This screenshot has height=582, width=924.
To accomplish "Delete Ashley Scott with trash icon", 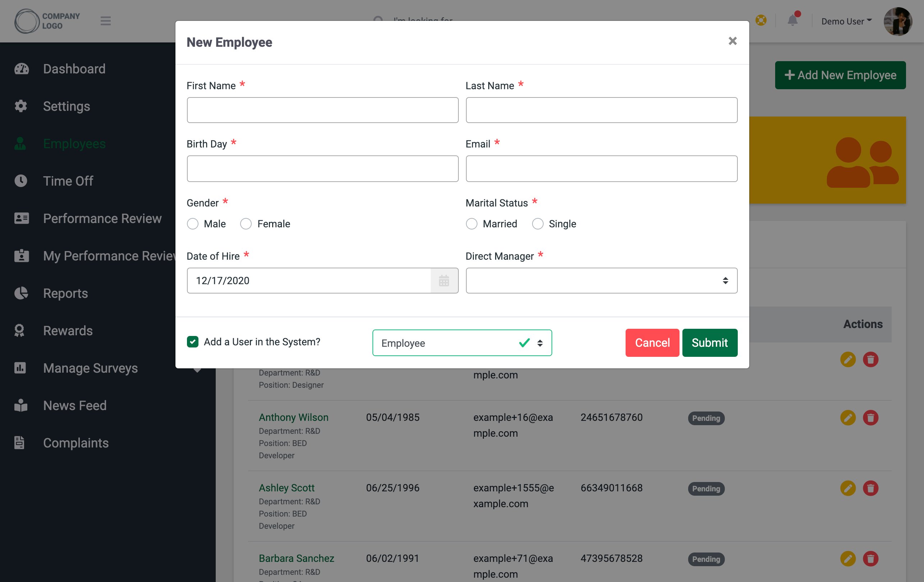I will pos(871,488).
